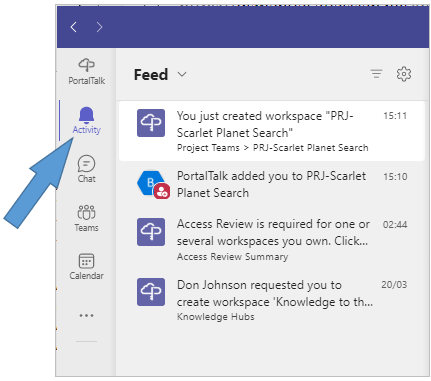Click 'Access Review Summary' subtitle
The width and height of the screenshot is (431, 381).
coord(232,257)
